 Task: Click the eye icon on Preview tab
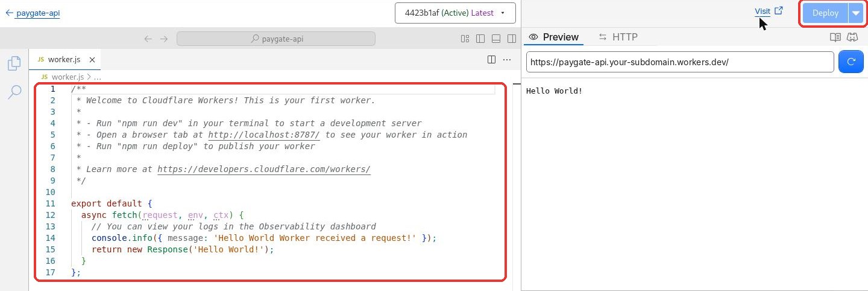(533, 37)
